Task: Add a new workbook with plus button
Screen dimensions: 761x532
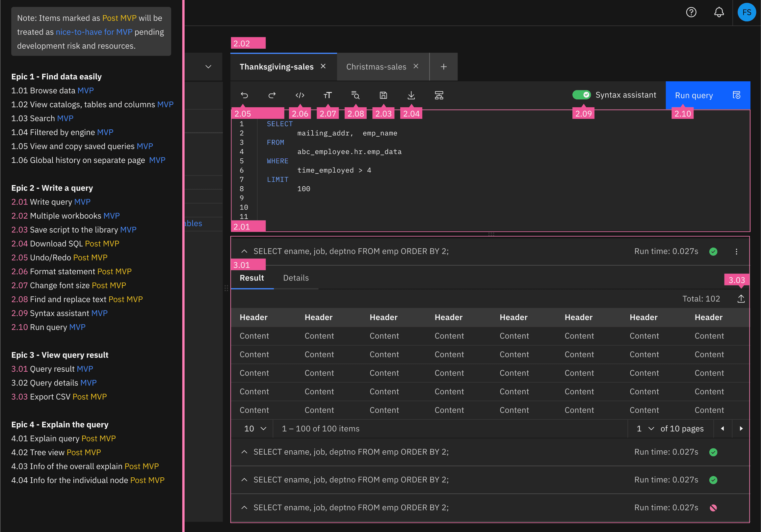Action: pos(444,66)
